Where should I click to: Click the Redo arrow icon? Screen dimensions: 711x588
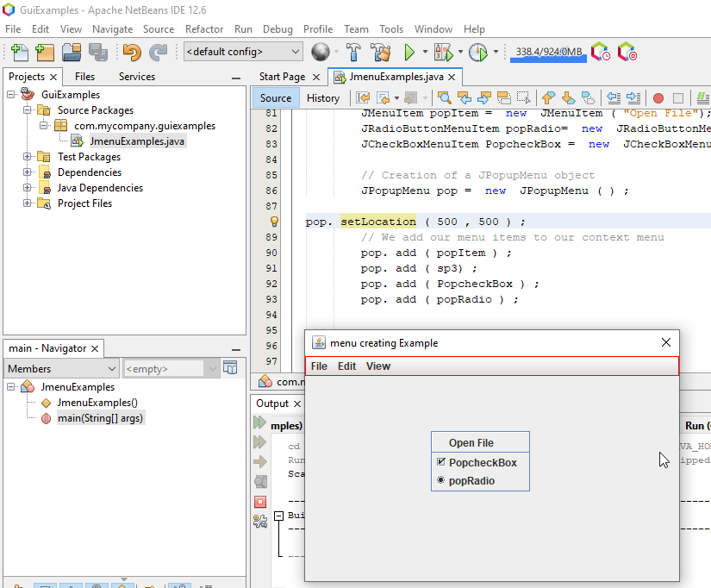pyautogui.click(x=159, y=53)
